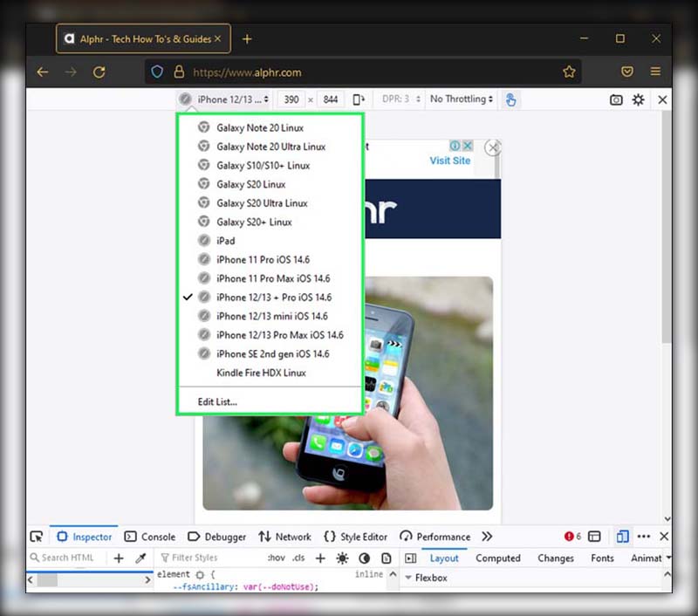Open responsive design mode settings gear
This screenshot has width=698, height=616.
[x=639, y=99]
